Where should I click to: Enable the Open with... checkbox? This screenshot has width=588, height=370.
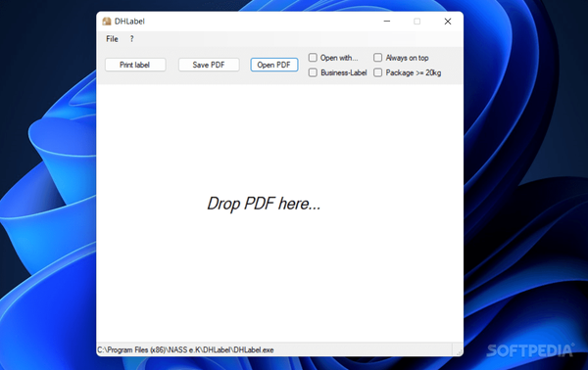(x=313, y=58)
